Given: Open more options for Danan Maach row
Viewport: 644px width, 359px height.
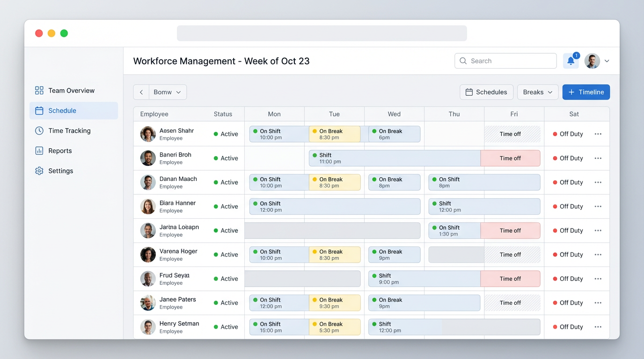Looking at the screenshot, I should point(598,182).
